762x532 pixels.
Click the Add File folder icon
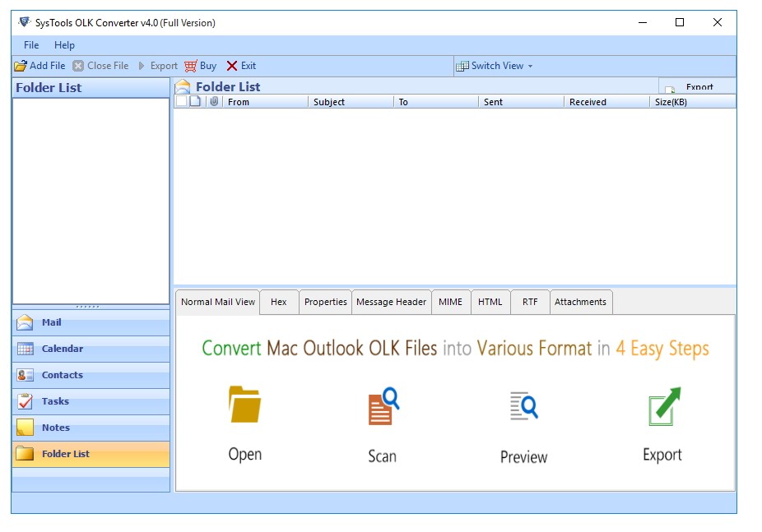pos(21,66)
